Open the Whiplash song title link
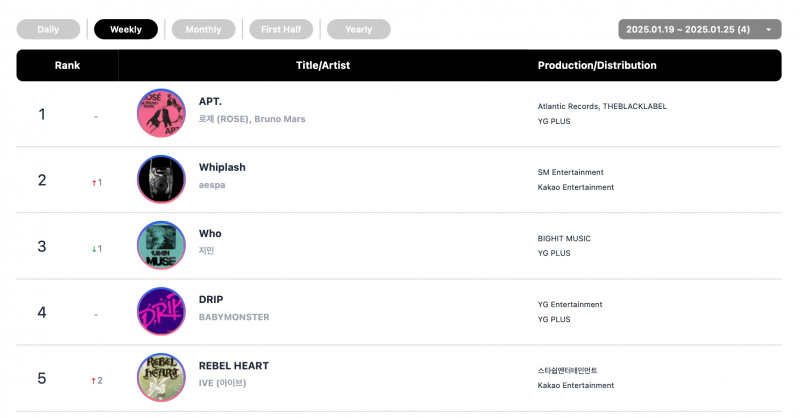The image size is (800, 418). [x=222, y=167]
